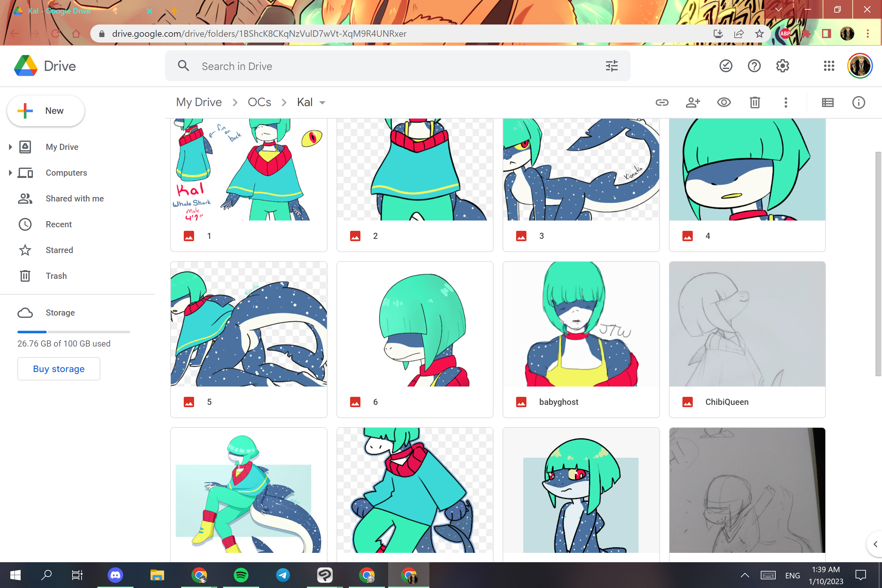882x588 pixels.
Task: Open the Drive settings gear
Action: pos(783,66)
